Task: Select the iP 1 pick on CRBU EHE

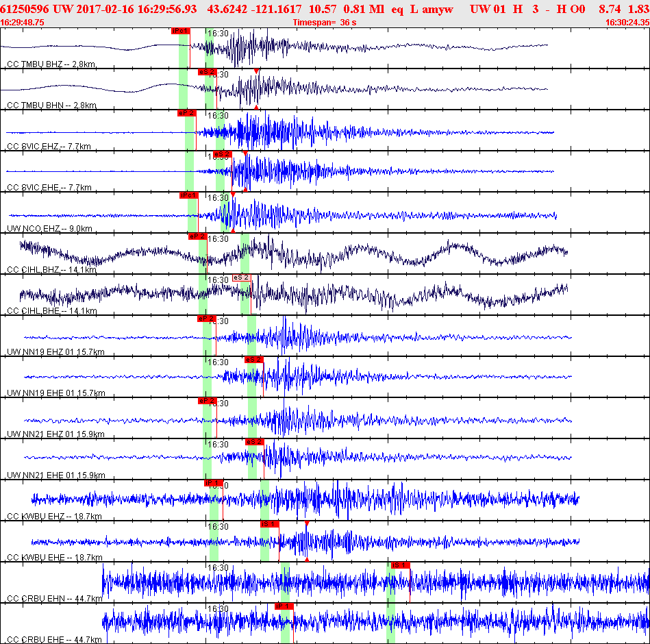Action: point(284,606)
